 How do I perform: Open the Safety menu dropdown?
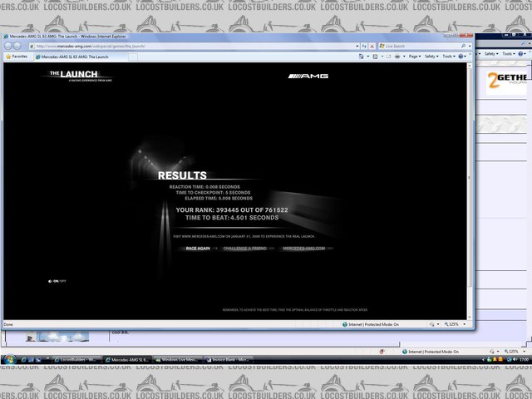coord(431,57)
